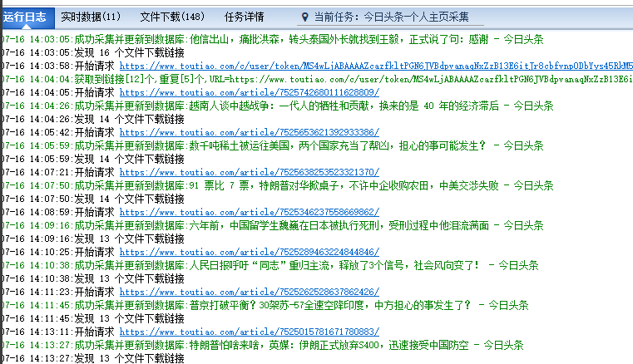Viewport: 633px width, 364px height.
Task: Select the success log about 91 票比 7 票
Action: [277, 185]
